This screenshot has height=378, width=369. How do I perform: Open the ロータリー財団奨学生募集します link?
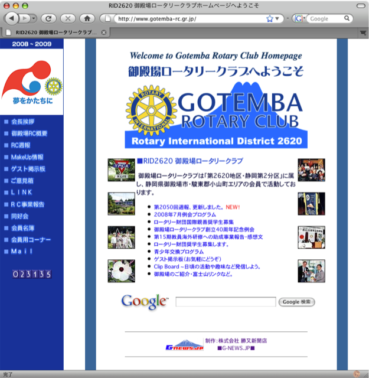click(191, 244)
